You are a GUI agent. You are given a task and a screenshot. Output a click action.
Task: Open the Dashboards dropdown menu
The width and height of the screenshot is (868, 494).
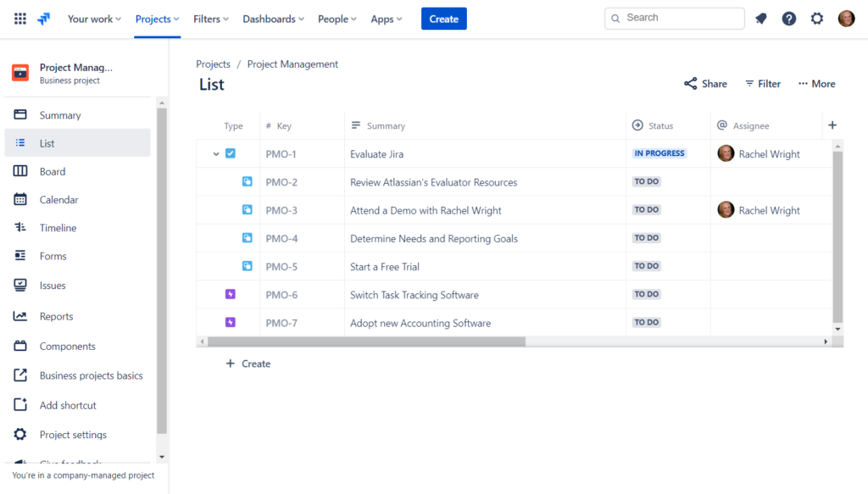[x=274, y=19]
